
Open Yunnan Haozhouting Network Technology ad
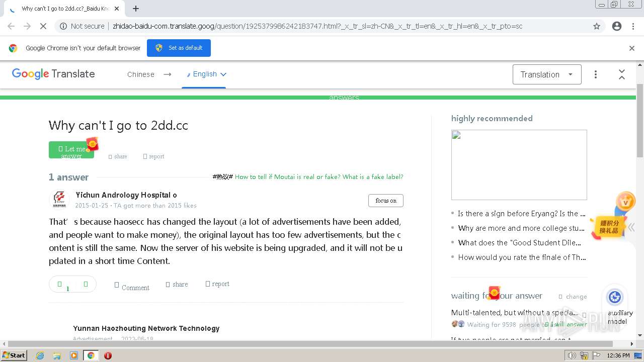146,328
